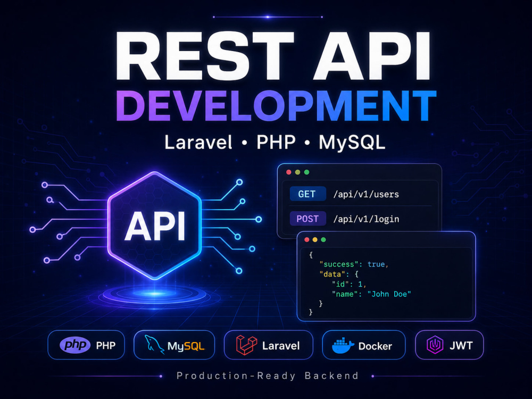Click the green dot in the JSON window
The image size is (532, 399).
pos(323,240)
